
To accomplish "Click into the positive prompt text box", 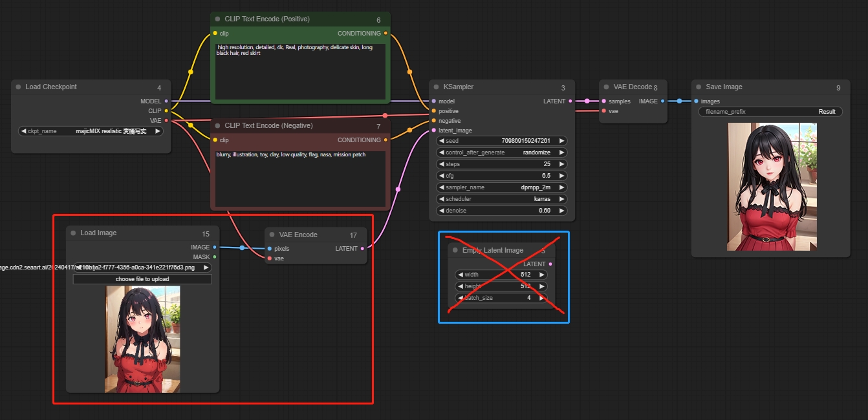I will coord(300,71).
